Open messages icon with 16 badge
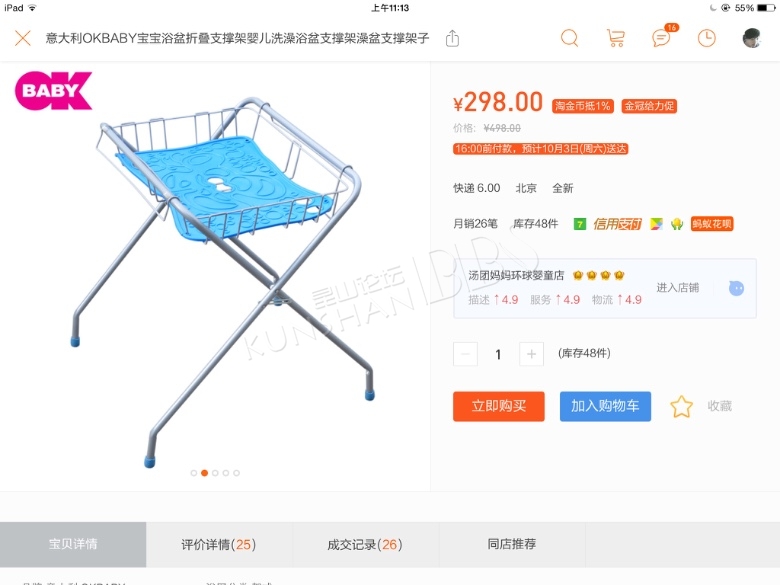The width and height of the screenshot is (780, 585). tap(664, 36)
